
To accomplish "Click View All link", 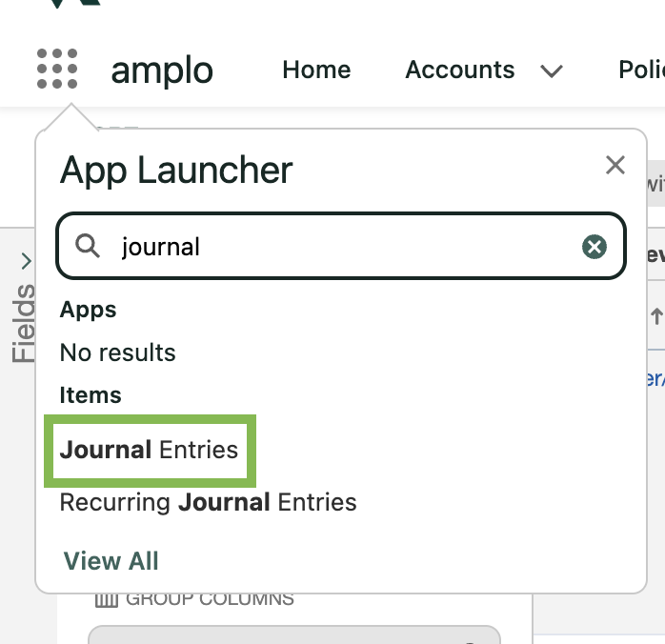I will click(x=111, y=561).
